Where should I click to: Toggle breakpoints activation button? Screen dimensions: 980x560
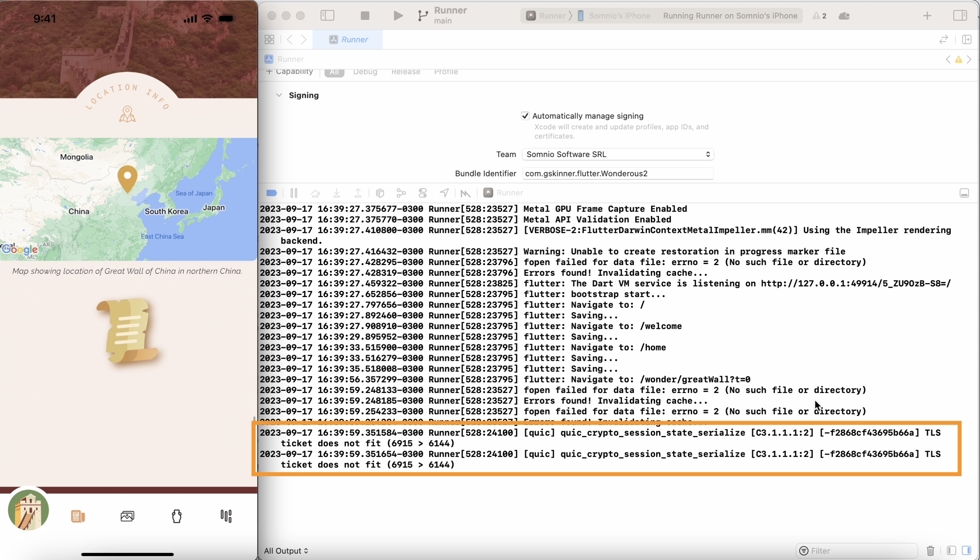point(271,193)
